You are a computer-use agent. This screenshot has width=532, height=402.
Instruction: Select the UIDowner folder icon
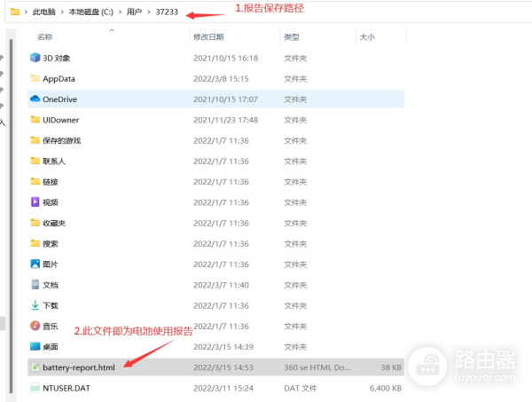coord(35,120)
